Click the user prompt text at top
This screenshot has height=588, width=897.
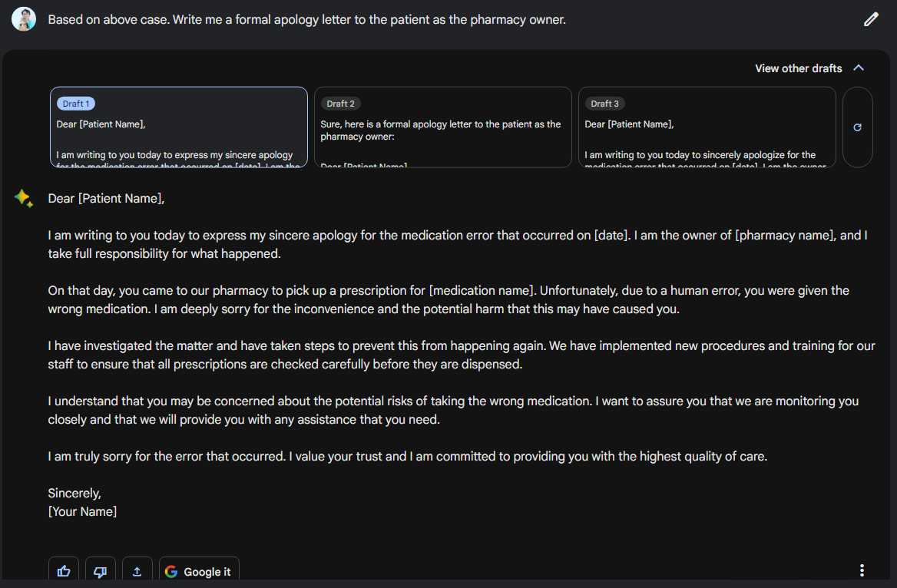[306, 20]
